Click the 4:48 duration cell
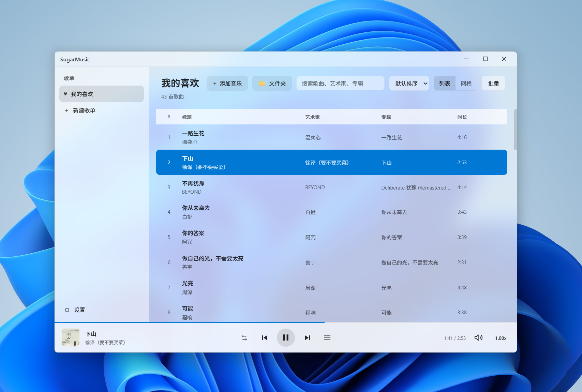Screen dimensions: 582x392 pos(462,288)
